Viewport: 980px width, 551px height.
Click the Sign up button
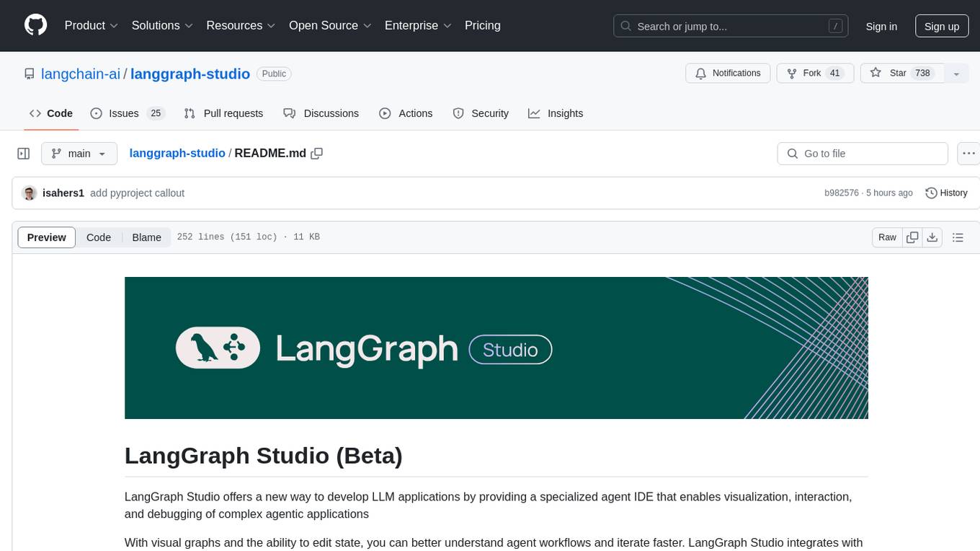[x=942, y=26]
